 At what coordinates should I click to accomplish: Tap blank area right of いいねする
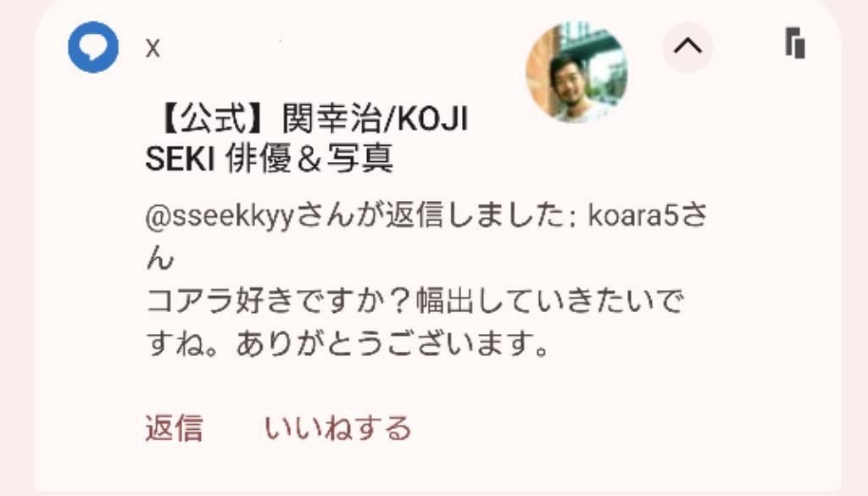(x=609, y=428)
